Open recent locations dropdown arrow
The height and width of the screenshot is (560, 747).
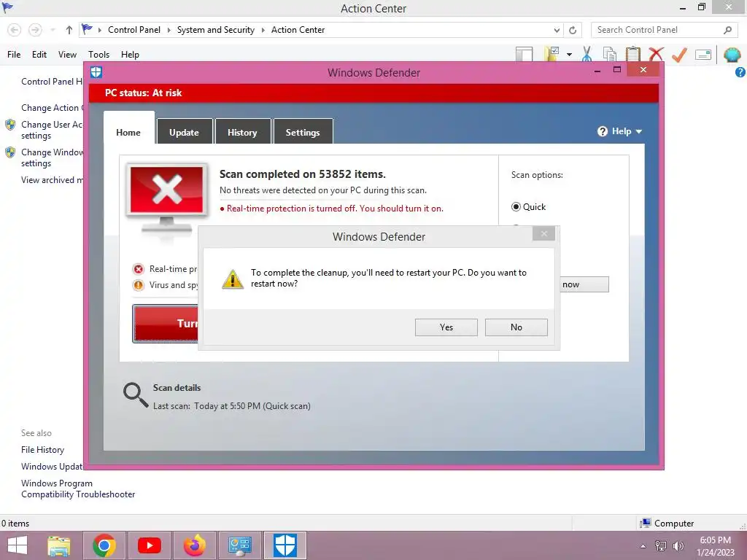53,30
